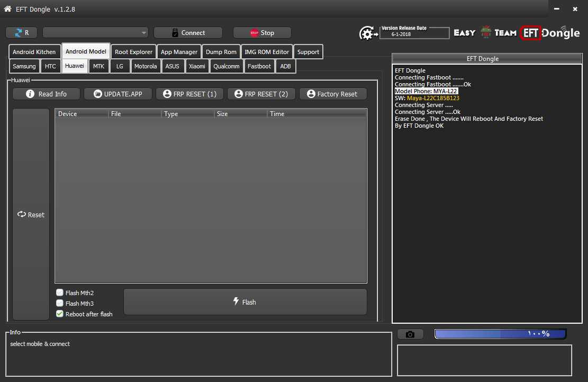Switch to the Dump Rom tab

point(221,52)
